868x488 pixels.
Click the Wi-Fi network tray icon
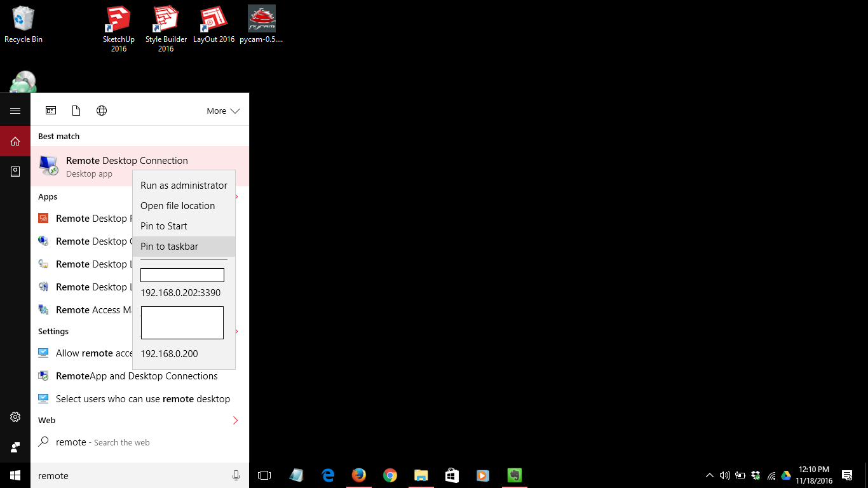click(x=771, y=475)
